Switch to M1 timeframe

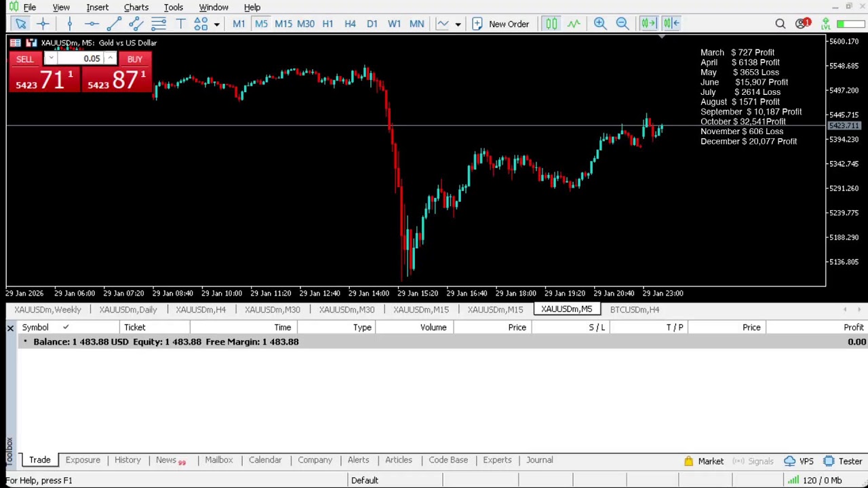pyautogui.click(x=239, y=24)
